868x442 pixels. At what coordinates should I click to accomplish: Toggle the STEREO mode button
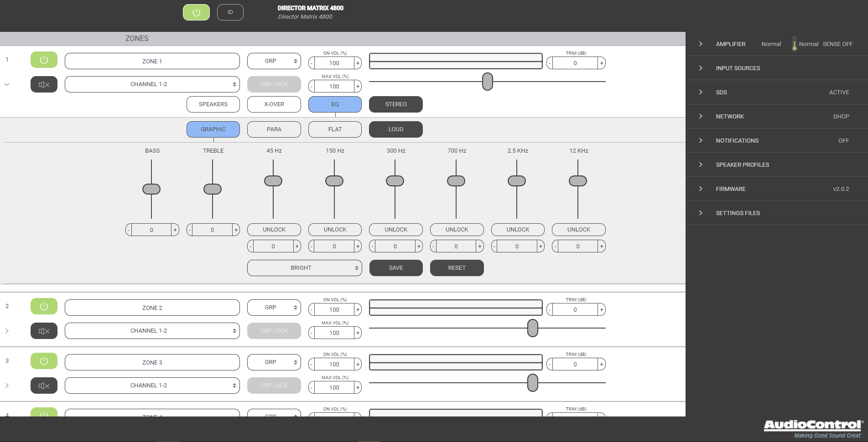tap(395, 104)
